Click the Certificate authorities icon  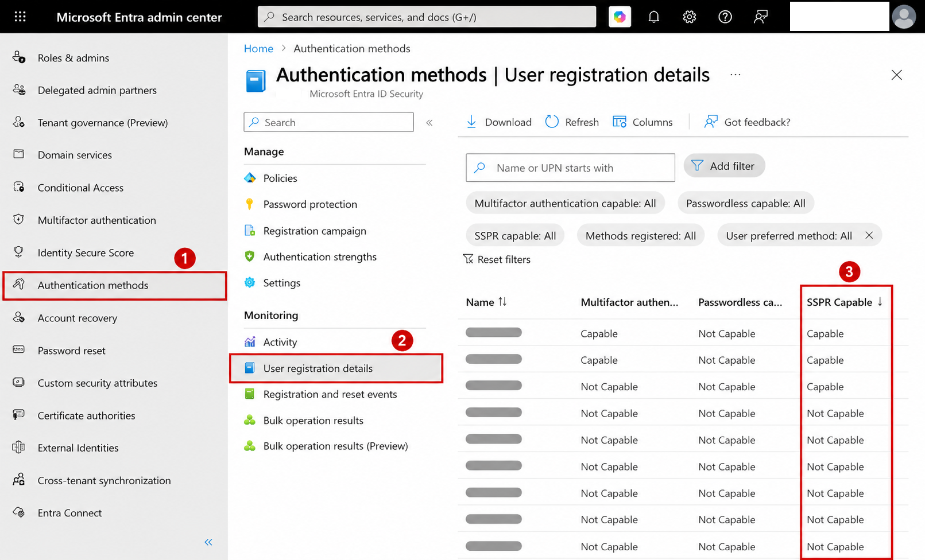coord(19,415)
